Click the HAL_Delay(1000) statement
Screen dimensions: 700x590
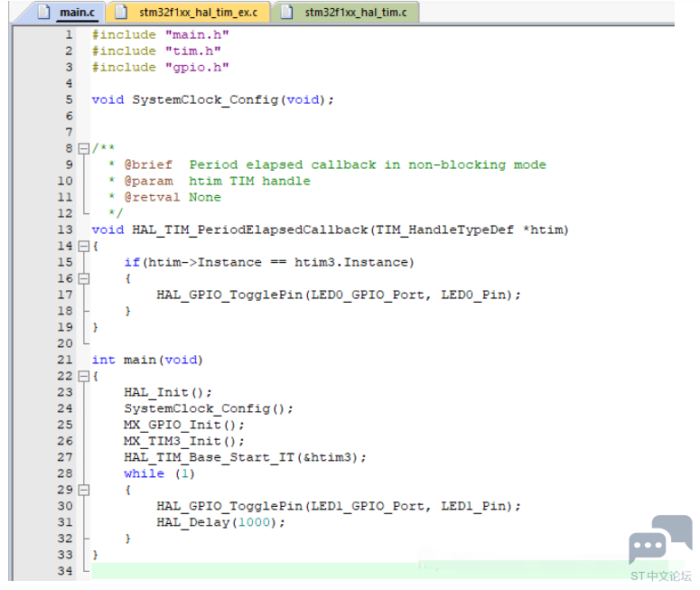220,522
